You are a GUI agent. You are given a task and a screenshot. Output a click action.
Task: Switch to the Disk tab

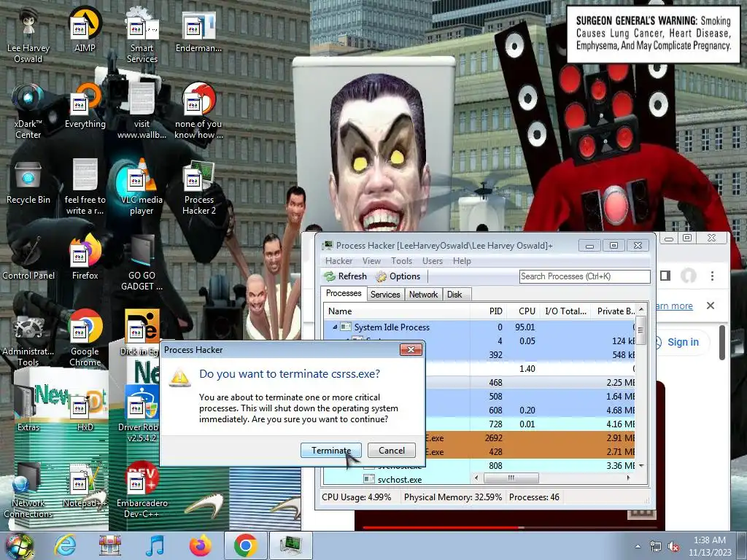point(454,295)
